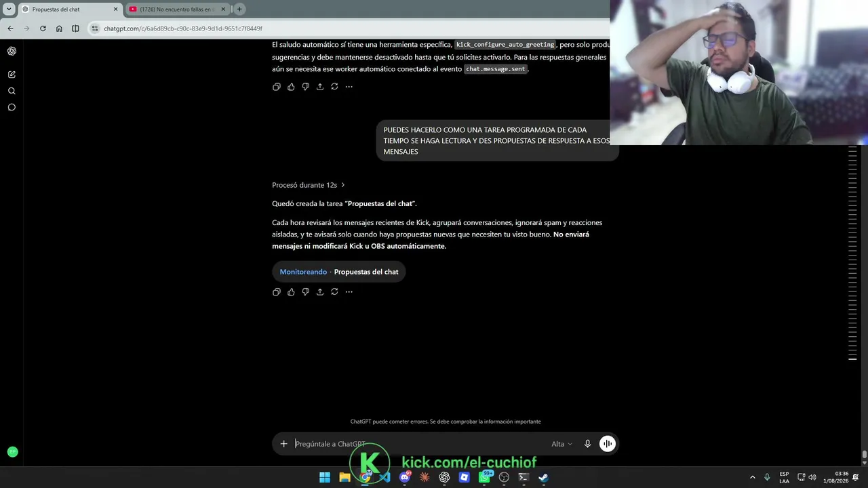Copy the reply about kick_configure_auto_greeting
868x488 pixels.
click(277, 87)
